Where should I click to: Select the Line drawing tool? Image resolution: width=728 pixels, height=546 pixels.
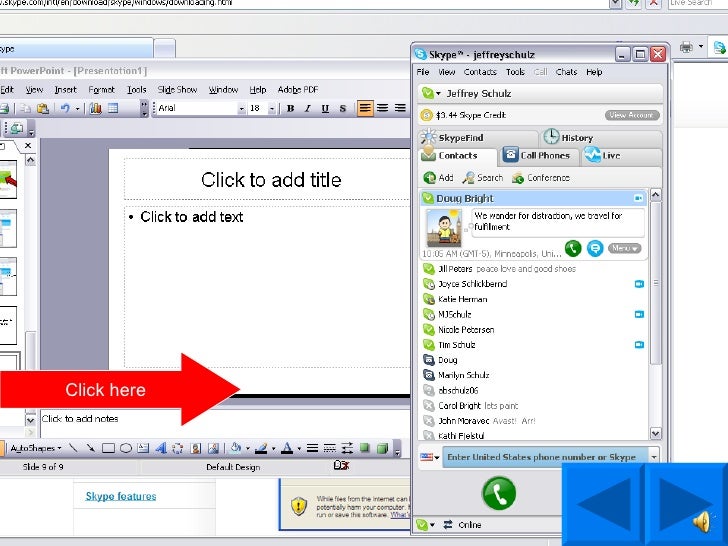point(73,448)
